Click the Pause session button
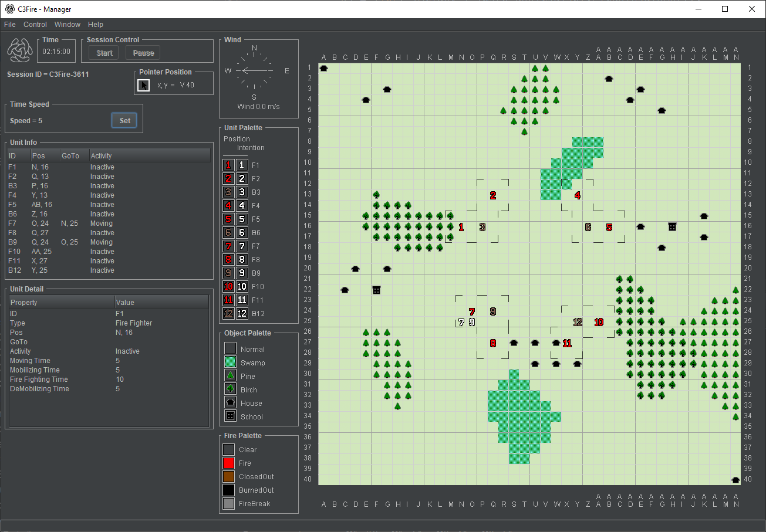This screenshot has width=766, height=532. (x=143, y=53)
